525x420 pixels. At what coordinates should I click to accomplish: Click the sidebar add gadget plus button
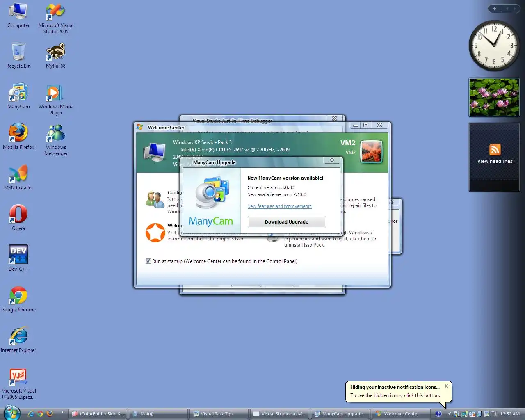coord(494,9)
